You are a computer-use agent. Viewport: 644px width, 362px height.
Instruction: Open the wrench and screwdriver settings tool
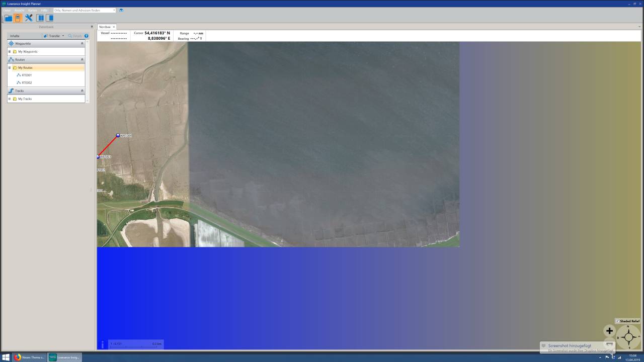tap(29, 18)
